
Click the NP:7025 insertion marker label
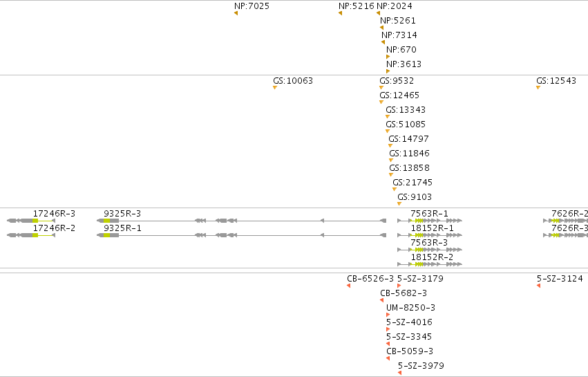click(252, 6)
